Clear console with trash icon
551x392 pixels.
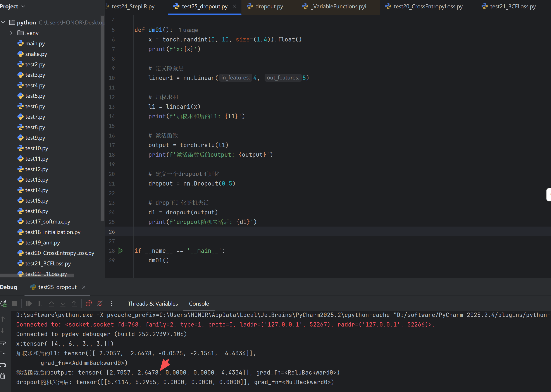click(x=3, y=376)
